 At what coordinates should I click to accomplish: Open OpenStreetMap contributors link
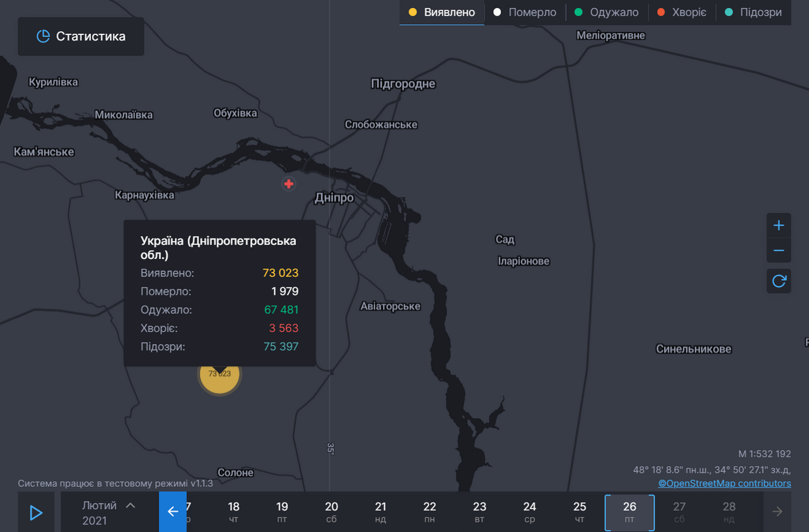coord(725,483)
